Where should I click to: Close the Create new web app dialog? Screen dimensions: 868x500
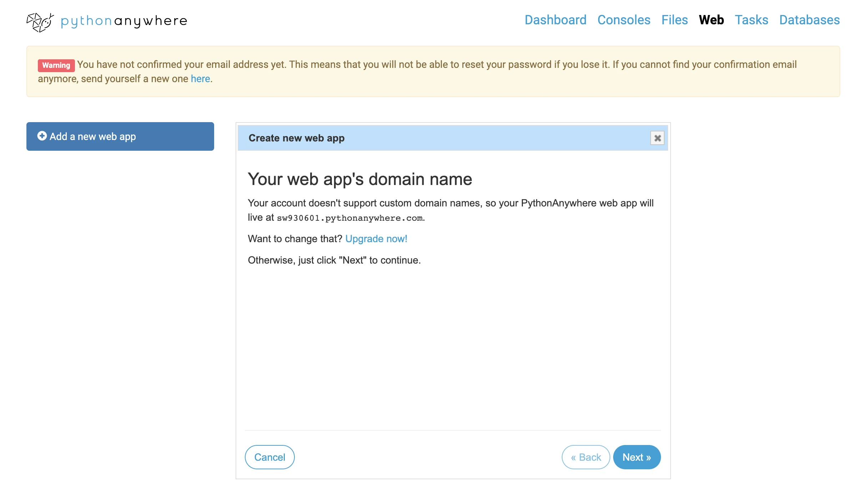(657, 138)
